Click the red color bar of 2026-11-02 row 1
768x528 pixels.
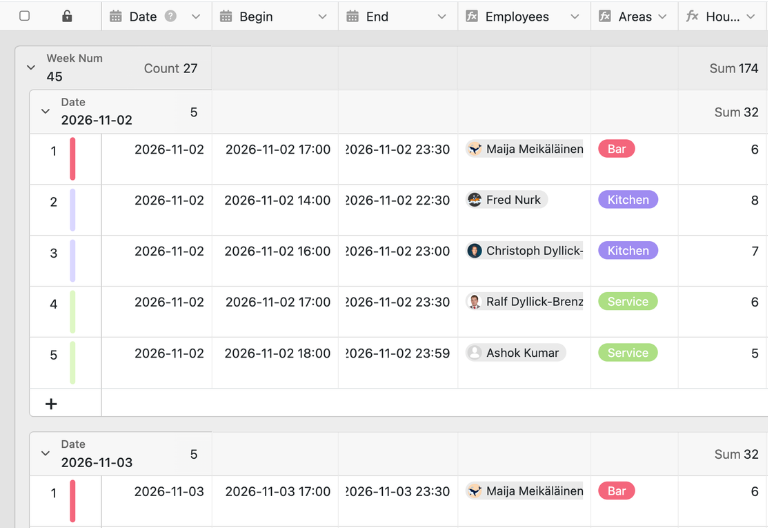click(x=72, y=159)
